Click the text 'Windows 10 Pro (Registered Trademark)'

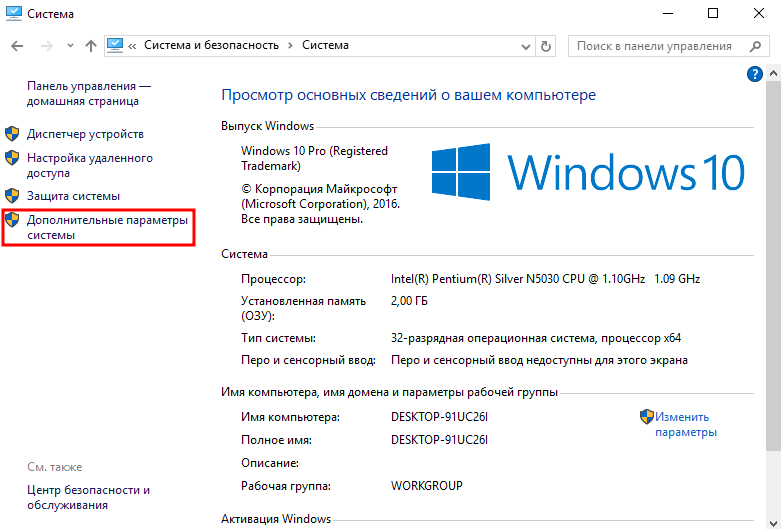click(314, 158)
